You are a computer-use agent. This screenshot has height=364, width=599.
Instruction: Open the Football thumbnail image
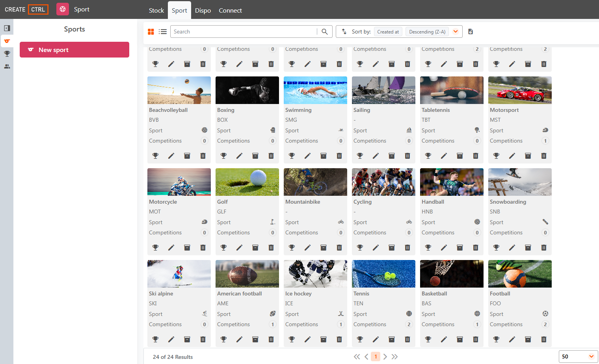520,274
